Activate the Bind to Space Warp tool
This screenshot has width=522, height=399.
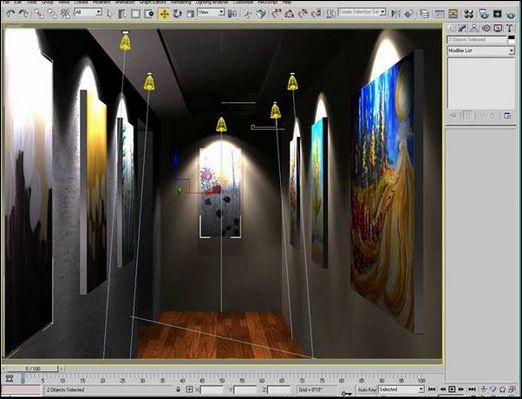[65, 13]
